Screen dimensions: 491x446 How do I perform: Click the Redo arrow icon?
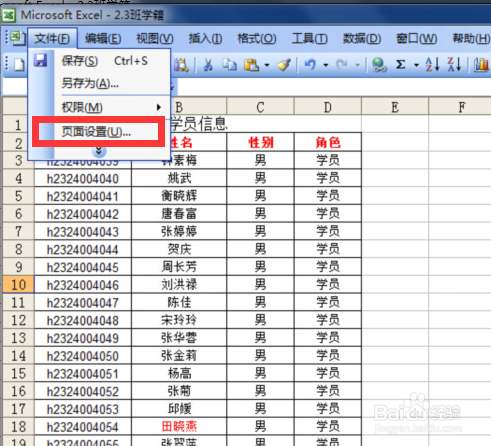click(342, 64)
